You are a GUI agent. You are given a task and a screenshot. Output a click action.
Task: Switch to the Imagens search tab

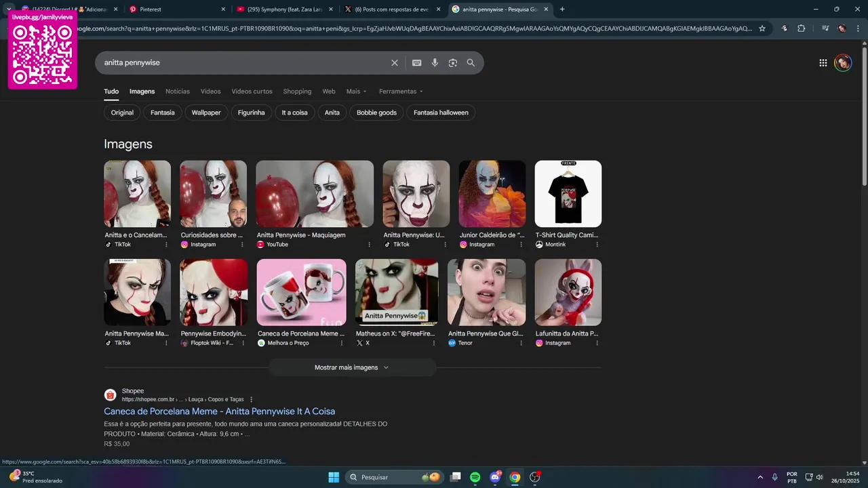142,91
